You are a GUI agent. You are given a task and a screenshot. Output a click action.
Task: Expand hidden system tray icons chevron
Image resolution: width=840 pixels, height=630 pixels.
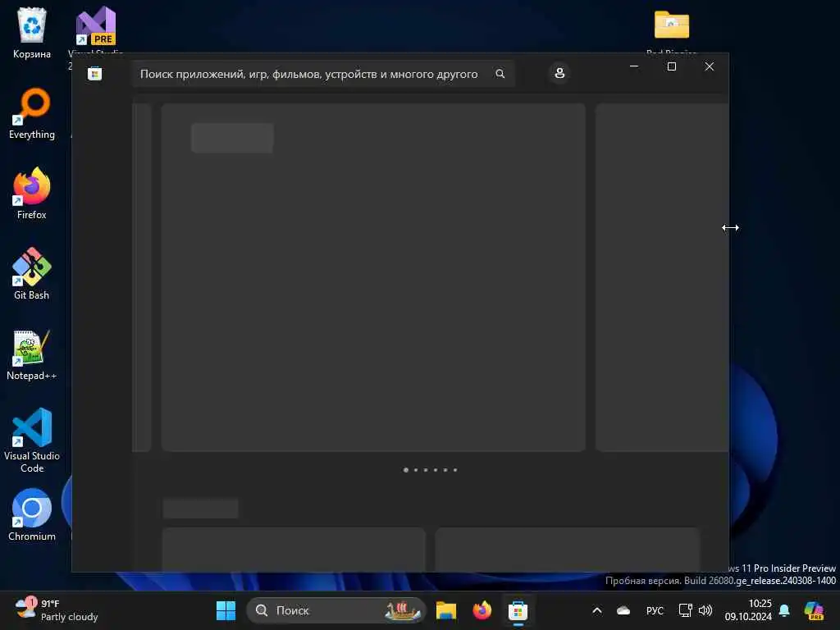597,610
